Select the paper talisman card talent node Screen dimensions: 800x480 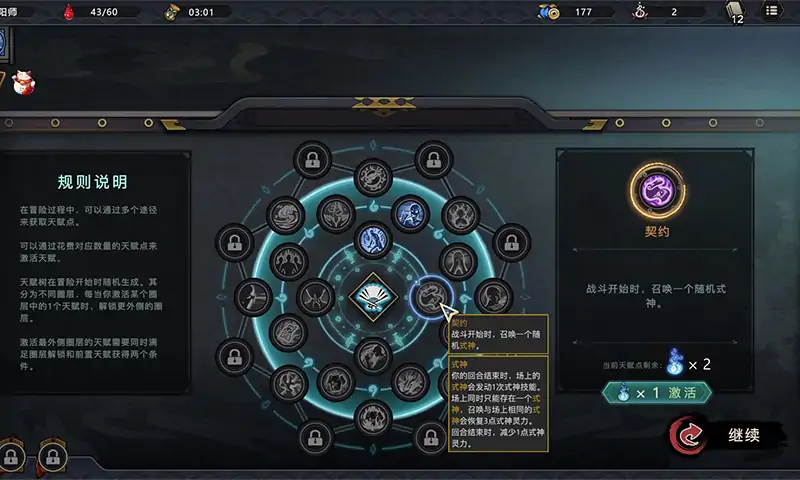pos(288,333)
